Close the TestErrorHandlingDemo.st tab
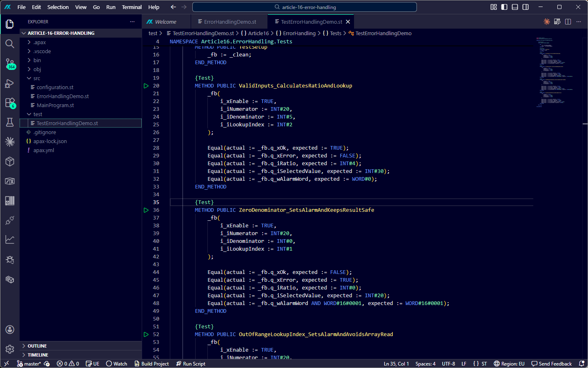Image resolution: width=588 pixels, height=368 pixels. tap(348, 22)
